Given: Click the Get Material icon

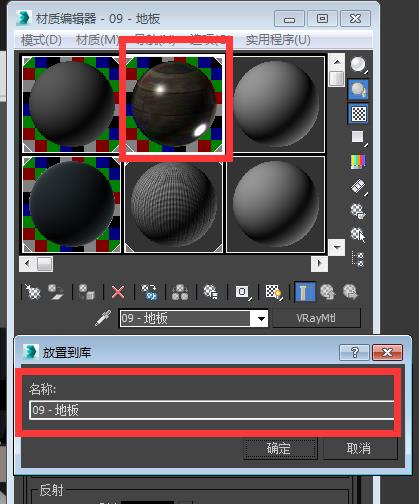Looking at the screenshot, I should coord(33,292).
